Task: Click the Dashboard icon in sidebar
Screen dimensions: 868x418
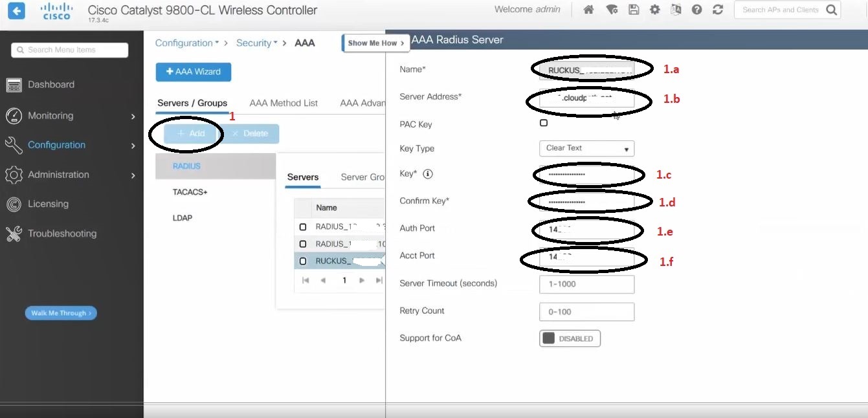Action: click(x=14, y=85)
